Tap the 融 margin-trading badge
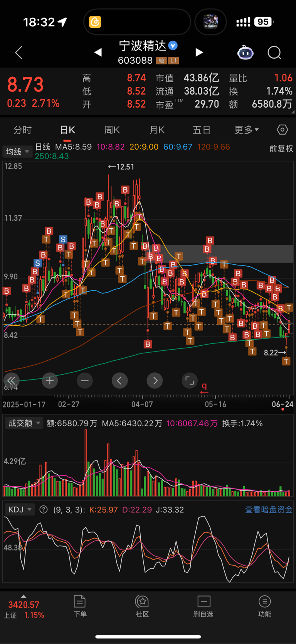The image size is (296, 644). tap(161, 61)
